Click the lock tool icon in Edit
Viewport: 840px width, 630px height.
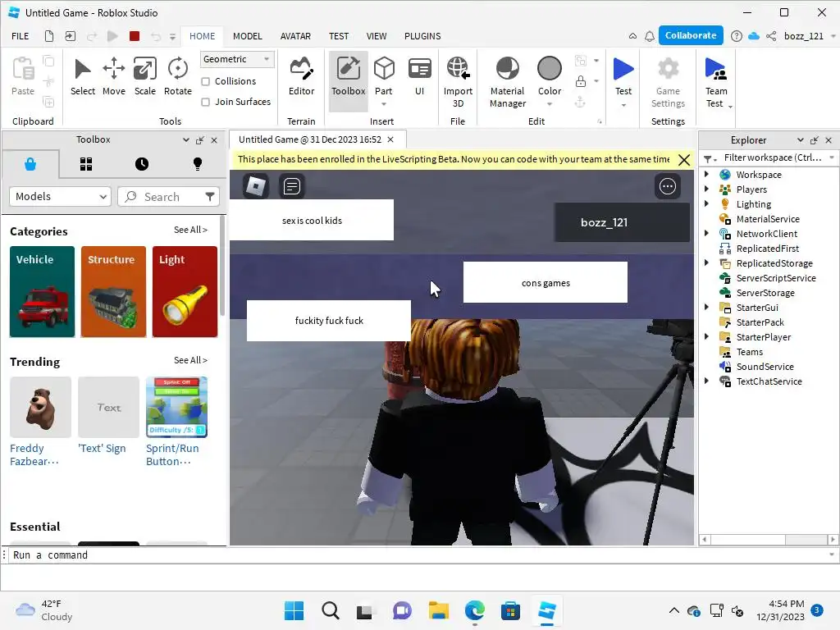point(580,81)
